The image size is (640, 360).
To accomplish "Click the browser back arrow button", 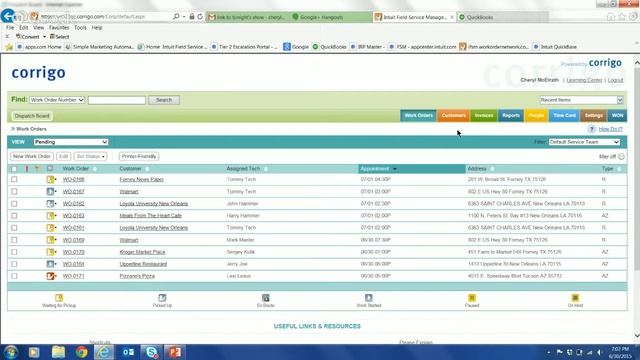I will pyautogui.click(x=7, y=16).
